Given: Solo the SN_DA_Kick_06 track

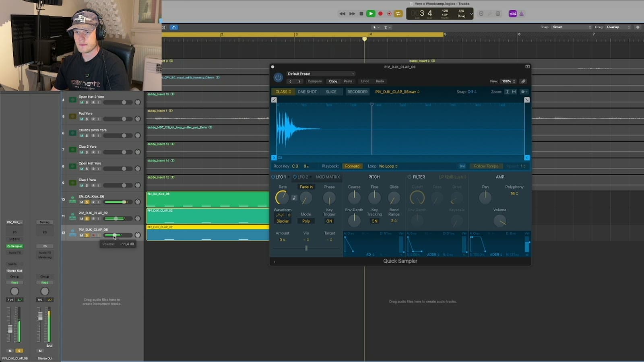Looking at the screenshot, I should 87,202.
